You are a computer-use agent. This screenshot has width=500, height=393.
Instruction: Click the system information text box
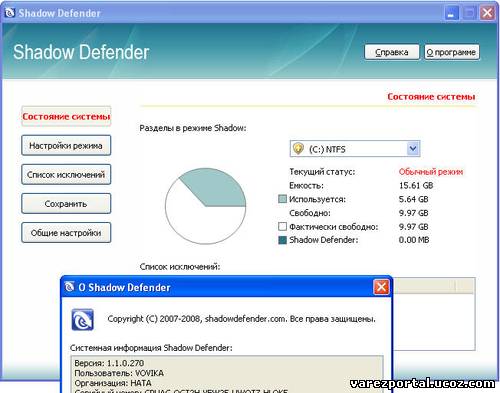[227, 374]
